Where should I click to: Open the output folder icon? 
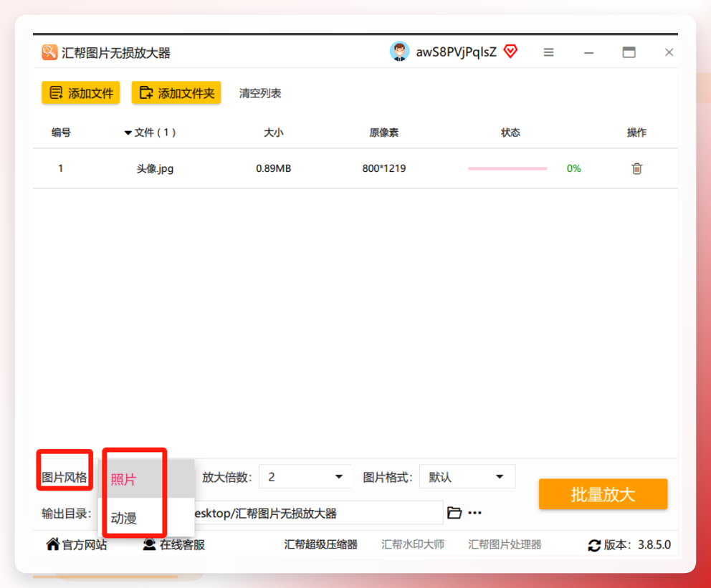coord(454,513)
